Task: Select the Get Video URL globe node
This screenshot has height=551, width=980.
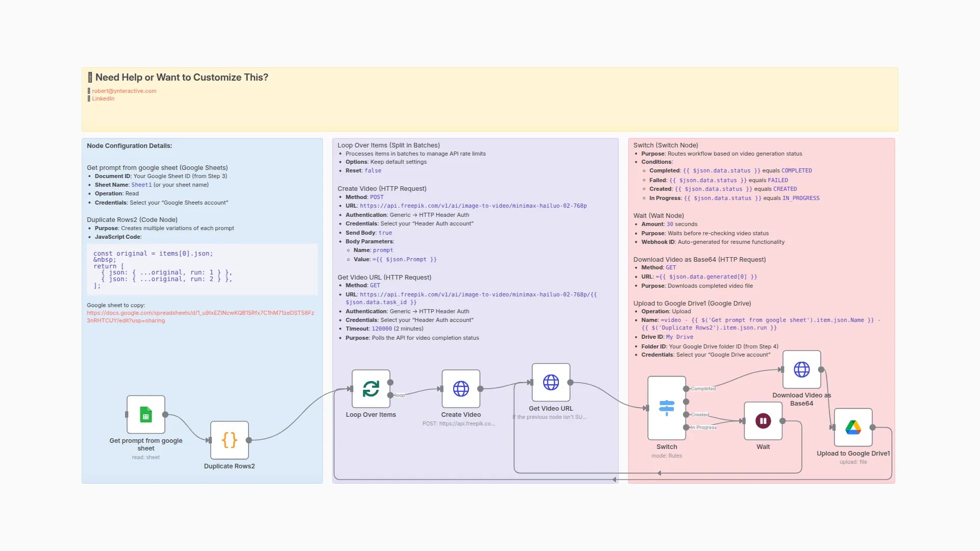Action: [551, 382]
